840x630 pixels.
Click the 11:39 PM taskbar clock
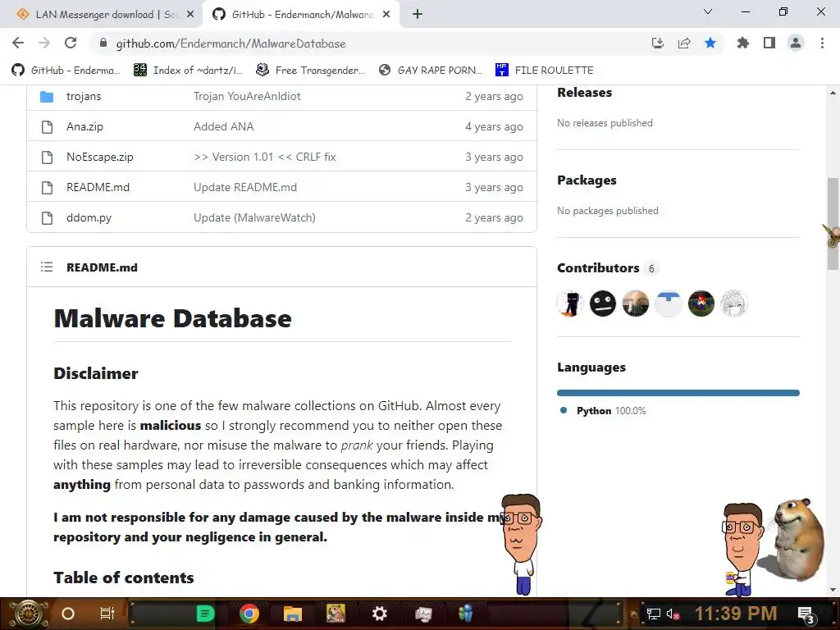pos(736,614)
